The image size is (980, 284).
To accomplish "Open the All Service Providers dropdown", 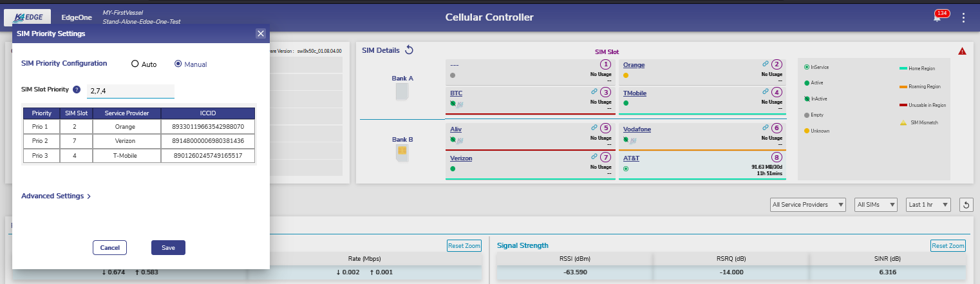I will coord(808,205).
